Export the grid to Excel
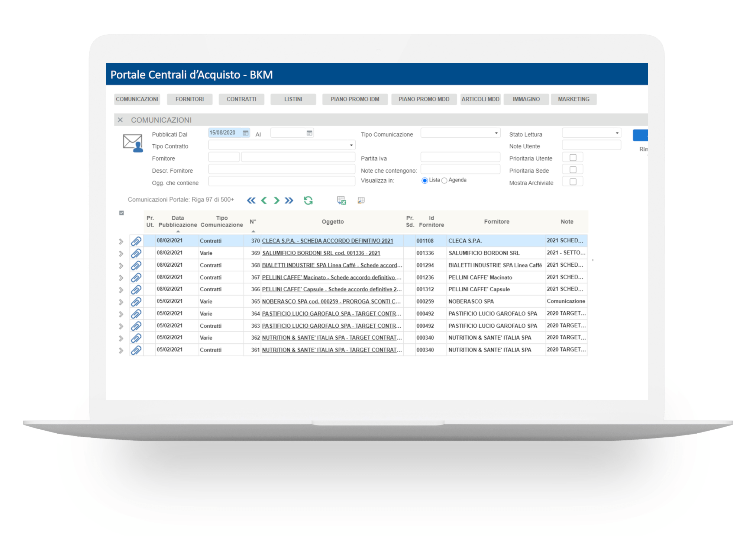 click(x=341, y=200)
